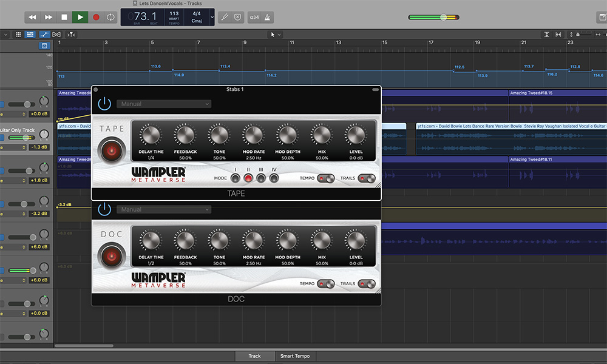Toggle the Flex show/hide bowtie icon

(x=56, y=35)
